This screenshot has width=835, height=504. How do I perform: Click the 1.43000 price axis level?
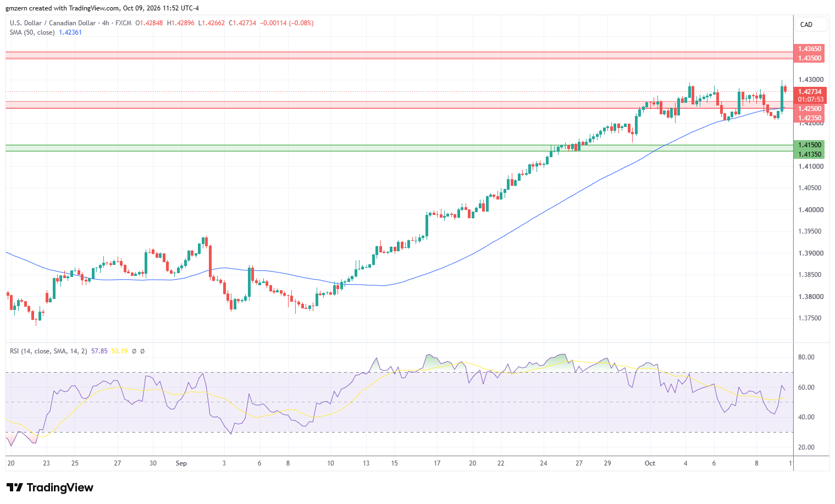[x=810, y=80]
